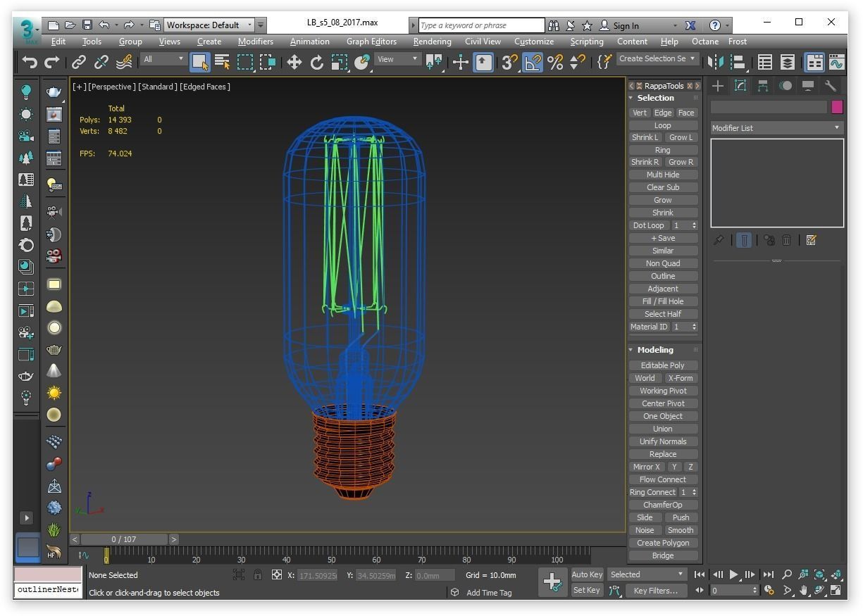Go to the end frame

tap(768, 574)
